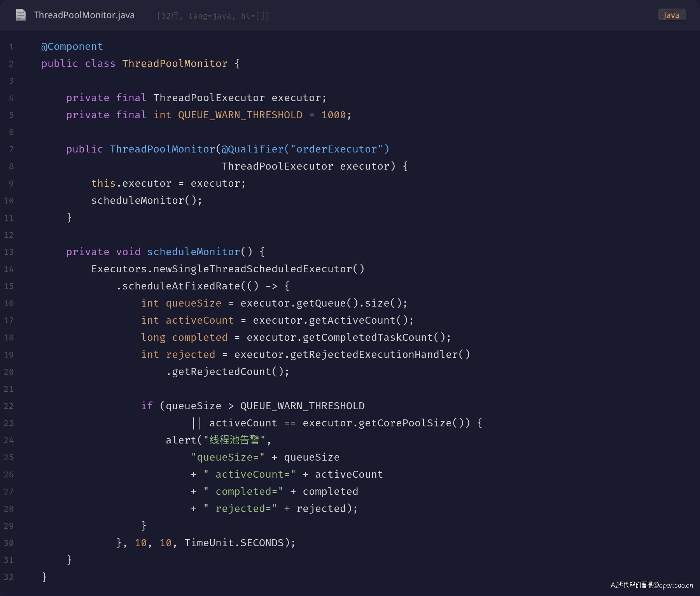Image resolution: width=700 pixels, height=596 pixels.
Task: Click getCompletedTaskCount() on line 18
Action: (x=374, y=338)
